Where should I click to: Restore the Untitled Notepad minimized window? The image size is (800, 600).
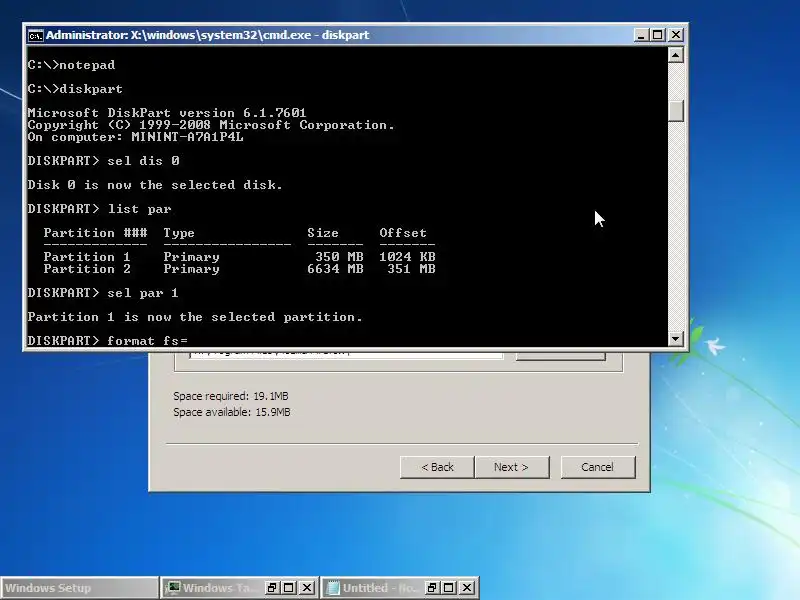pos(432,588)
